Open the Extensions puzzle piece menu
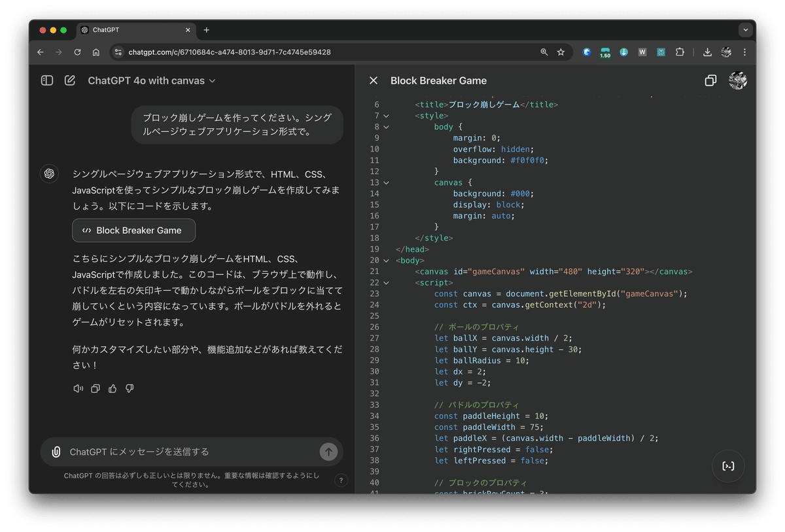Image resolution: width=785 pixels, height=532 pixels. [x=680, y=52]
